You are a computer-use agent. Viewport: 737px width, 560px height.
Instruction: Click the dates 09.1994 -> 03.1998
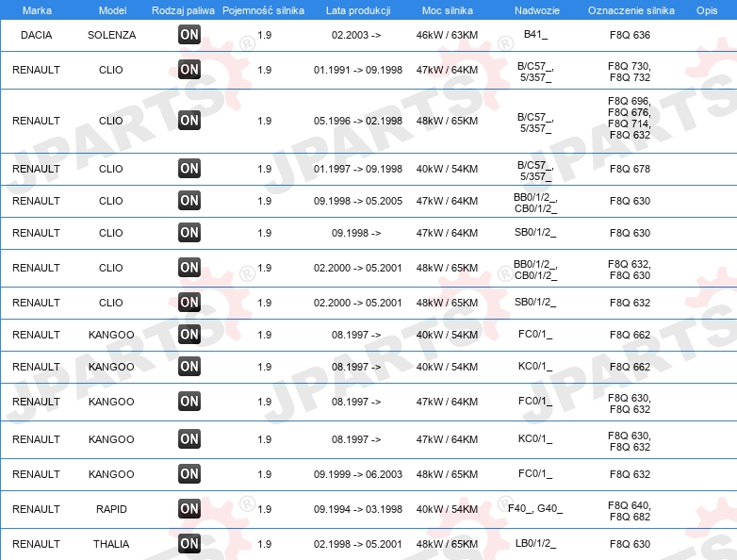tap(358, 509)
